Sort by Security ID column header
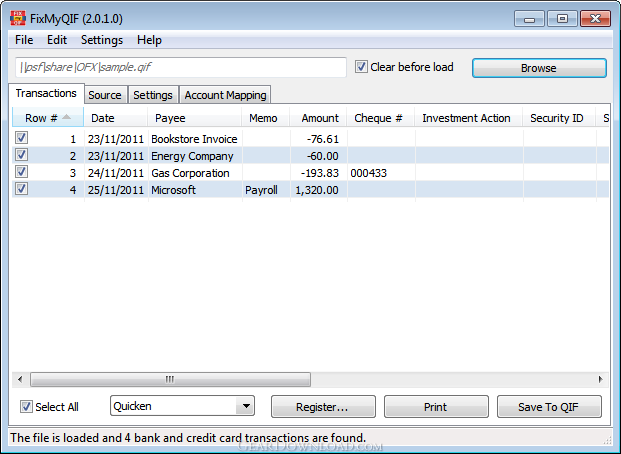The width and height of the screenshot is (621, 454). click(559, 118)
